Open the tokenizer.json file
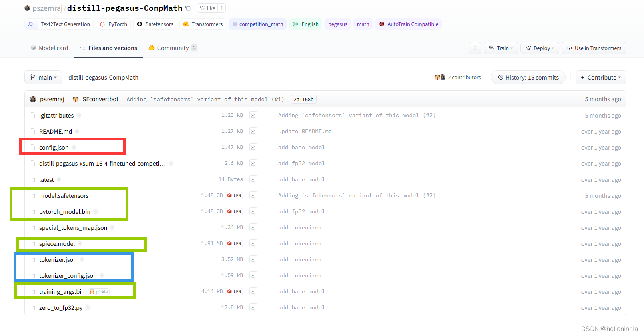The image size is (644, 335). pos(58,260)
